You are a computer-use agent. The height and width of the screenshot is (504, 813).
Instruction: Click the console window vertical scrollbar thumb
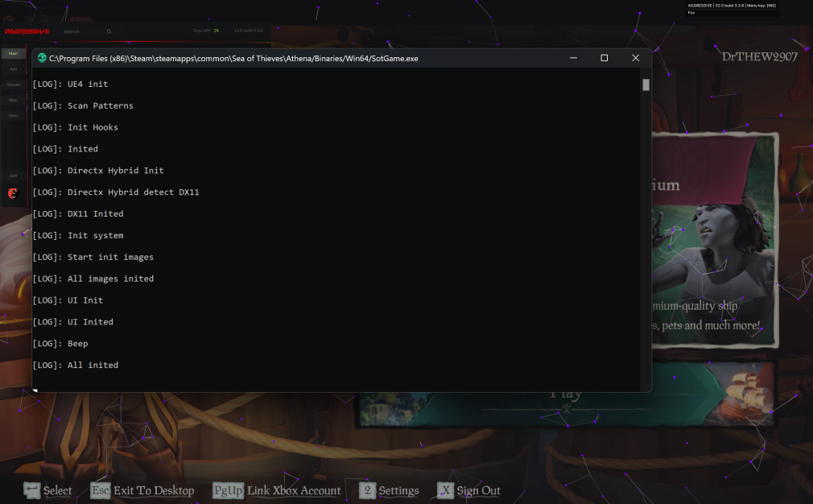pos(646,85)
